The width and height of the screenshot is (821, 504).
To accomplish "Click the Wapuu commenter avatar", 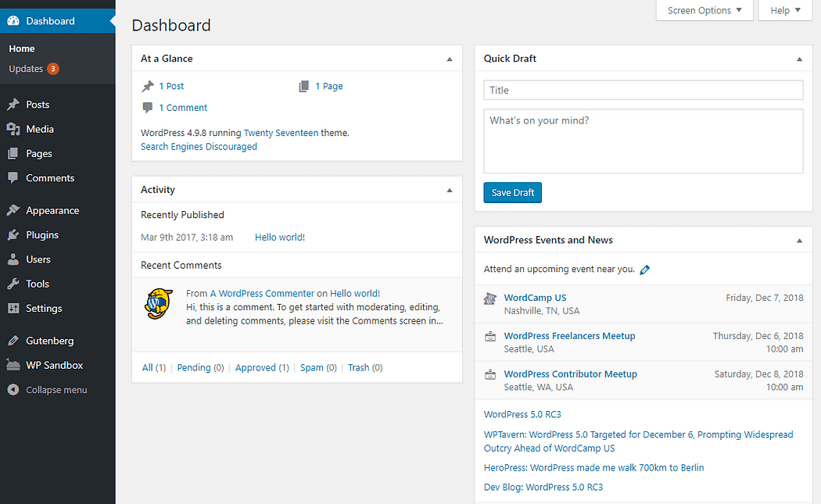I will (159, 304).
